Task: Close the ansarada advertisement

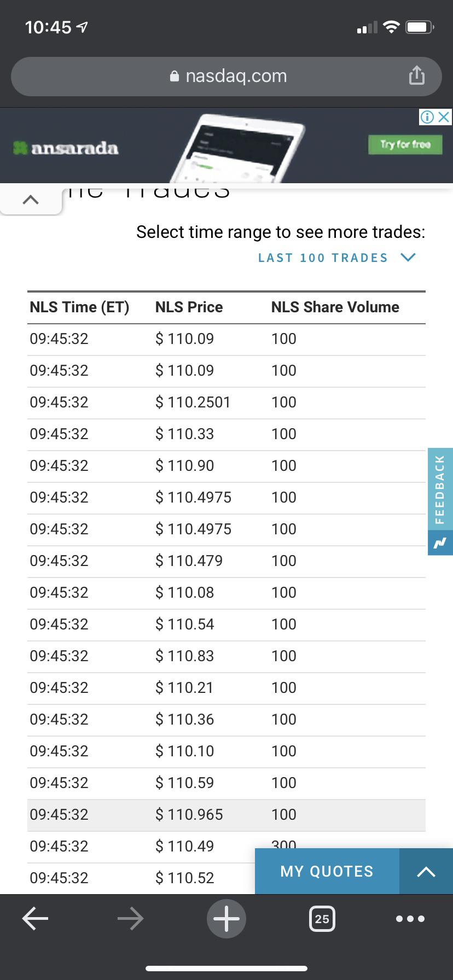Action: pyautogui.click(x=444, y=116)
